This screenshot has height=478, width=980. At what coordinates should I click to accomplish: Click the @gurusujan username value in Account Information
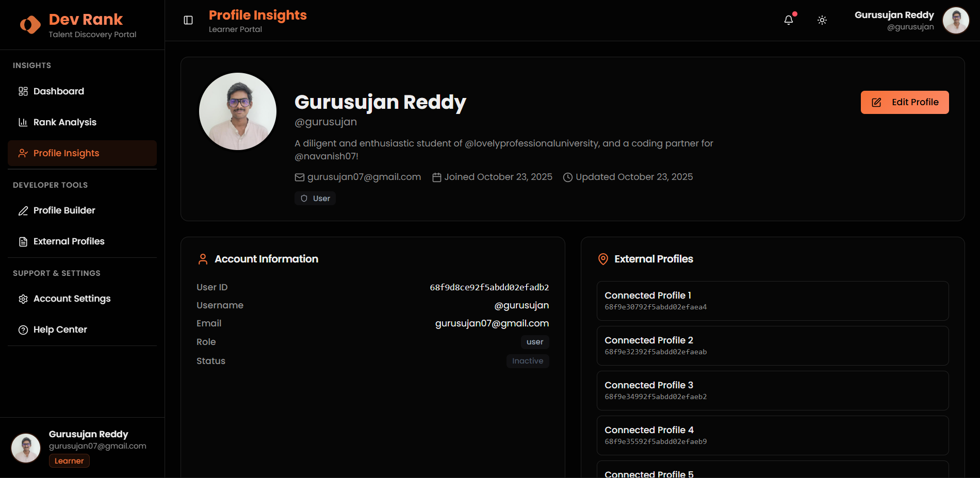point(521,305)
